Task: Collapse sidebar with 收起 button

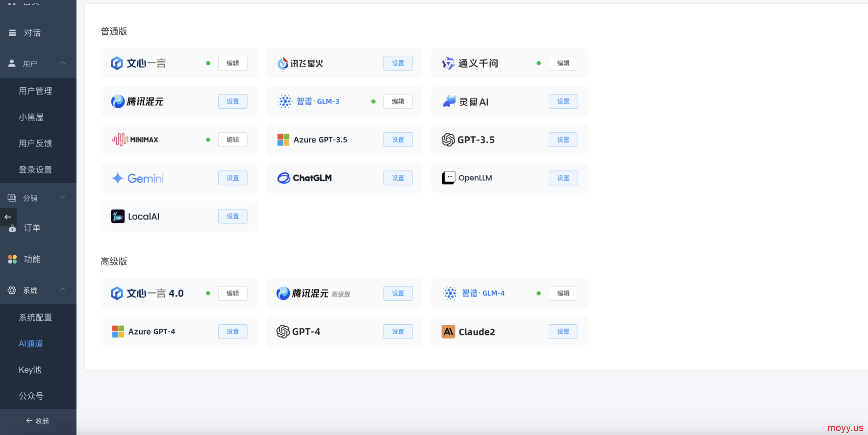Action: (38, 421)
